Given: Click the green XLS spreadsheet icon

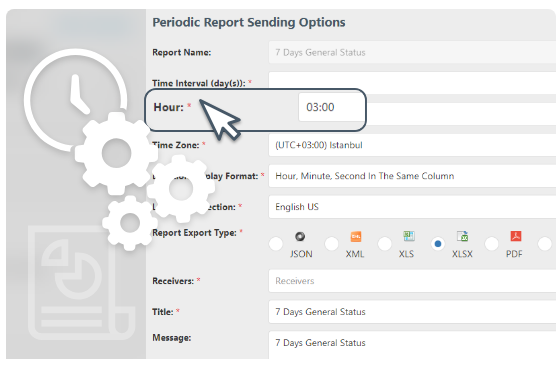Looking at the screenshot, I should (x=409, y=236).
